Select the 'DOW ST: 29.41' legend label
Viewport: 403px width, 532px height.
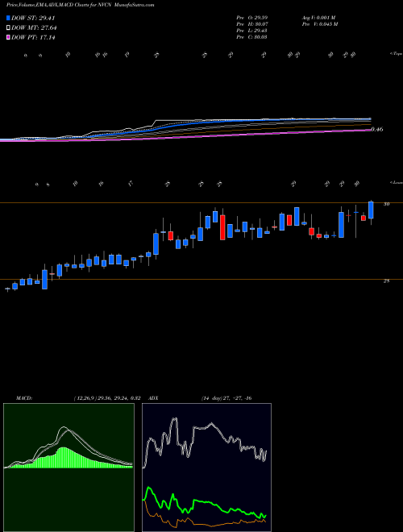(33, 19)
